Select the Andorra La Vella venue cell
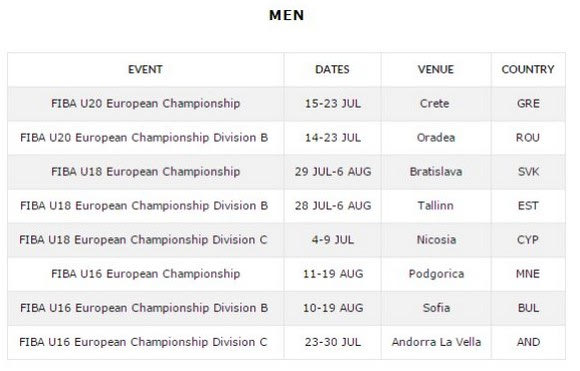Viewport: 580px width, 371px height. click(x=436, y=342)
